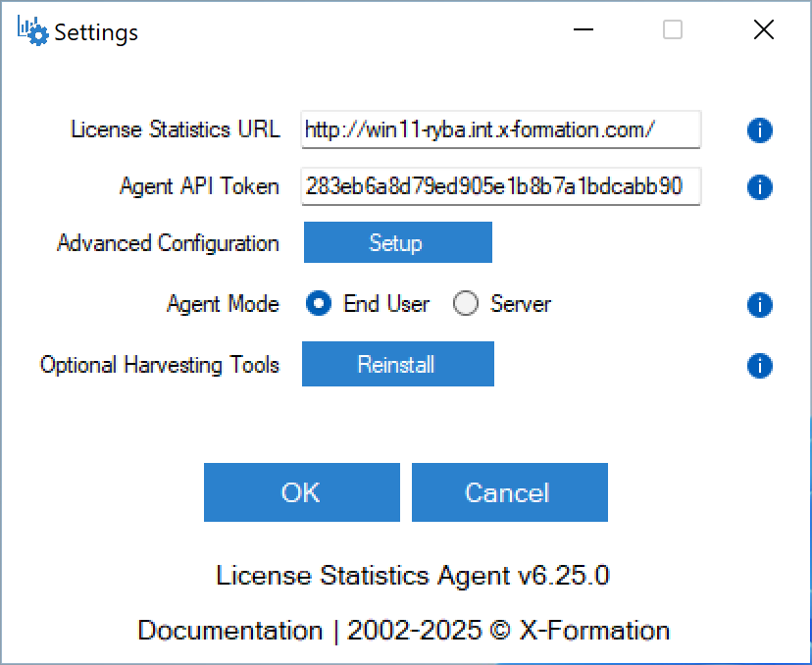Show info for License Statistics URL
This screenshot has width=812, height=665.
(760, 130)
